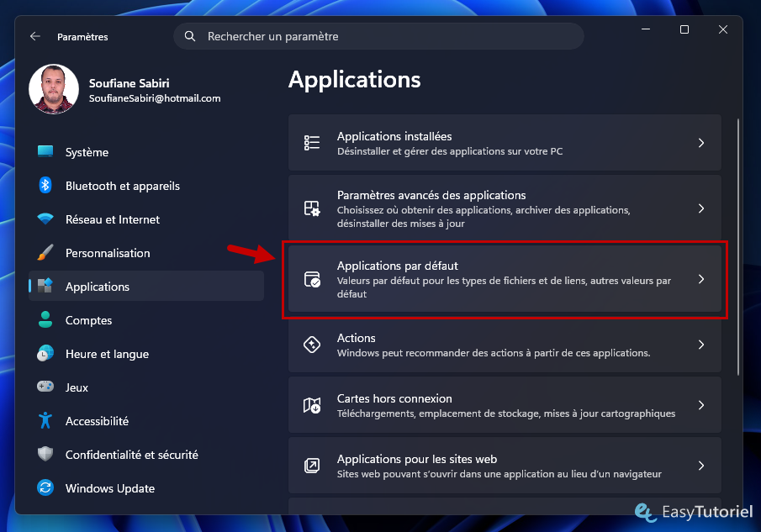Viewport: 761px width, 532px height.
Task: Click the Applications par défaut icon
Action: [312, 279]
